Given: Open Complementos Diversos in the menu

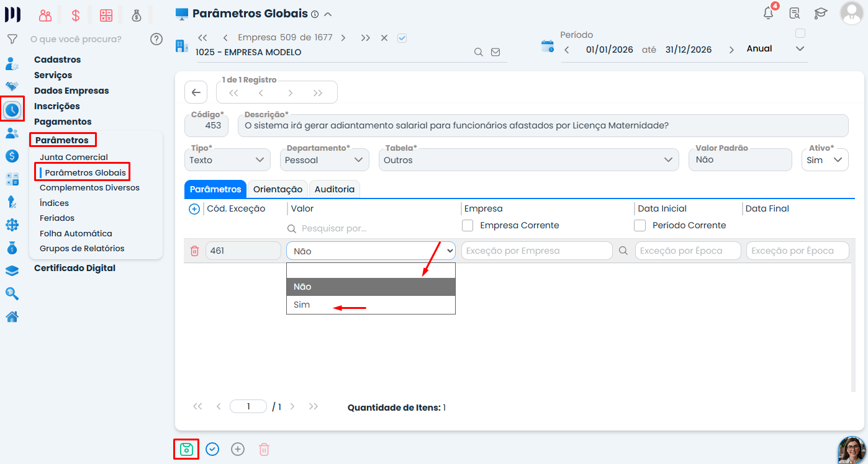Looking at the screenshot, I should click(89, 187).
